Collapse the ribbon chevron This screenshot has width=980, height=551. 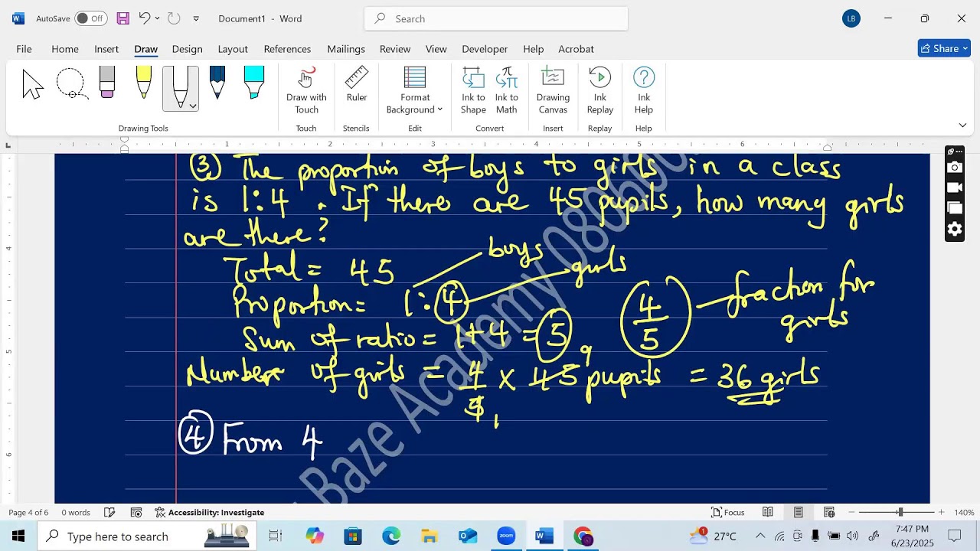point(962,125)
